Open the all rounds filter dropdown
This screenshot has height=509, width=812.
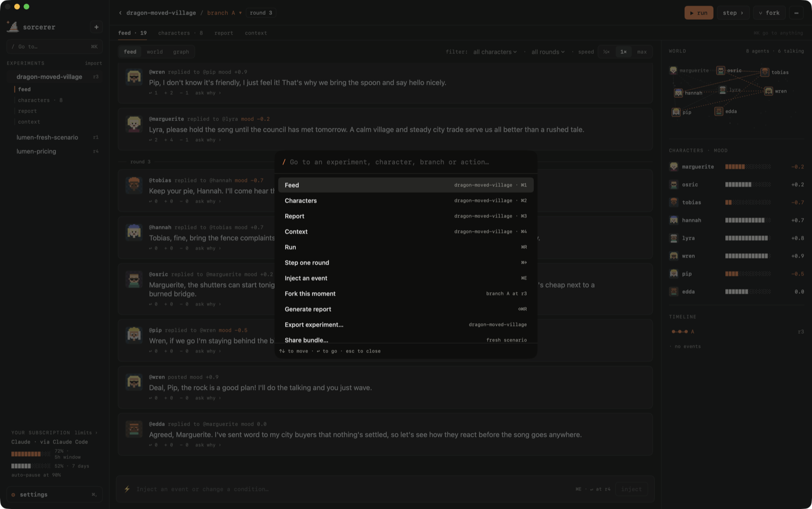pos(548,52)
